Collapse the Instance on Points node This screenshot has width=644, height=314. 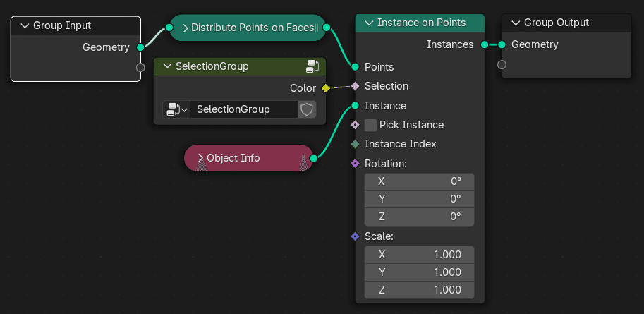(368, 23)
